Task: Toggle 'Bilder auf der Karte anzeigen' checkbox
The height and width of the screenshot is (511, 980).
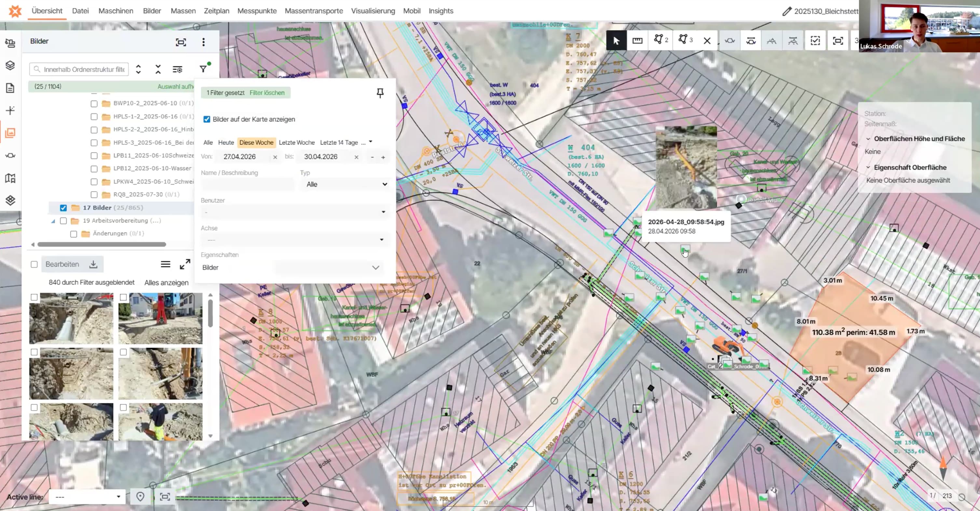Action: pyautogui.click(x=207, y=119)
